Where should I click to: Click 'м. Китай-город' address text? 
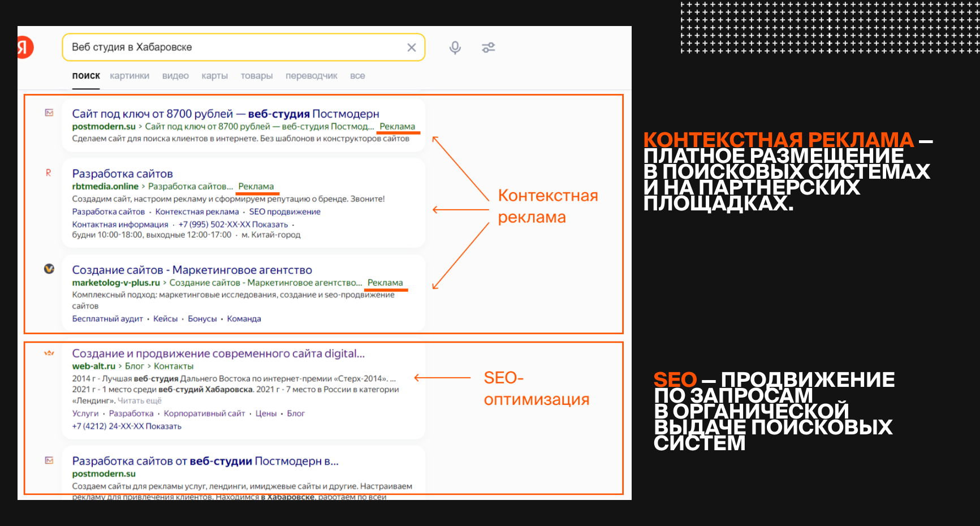click(271, 235)
